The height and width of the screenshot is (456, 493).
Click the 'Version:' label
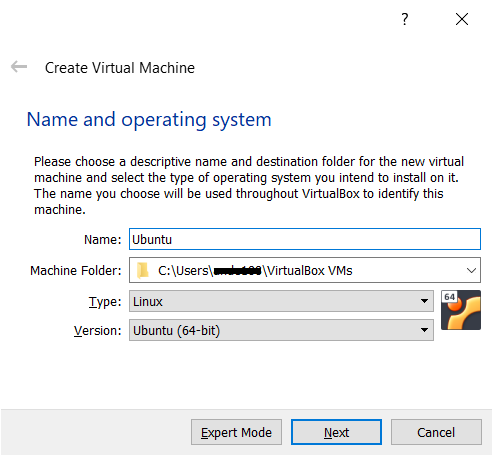click(97, 331)
